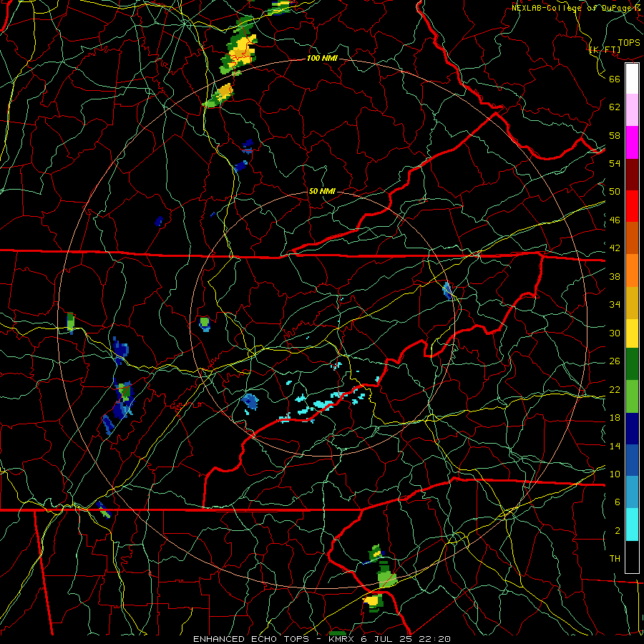Click the blue echo on the northeast 50 NMI ring

(448, 290)
